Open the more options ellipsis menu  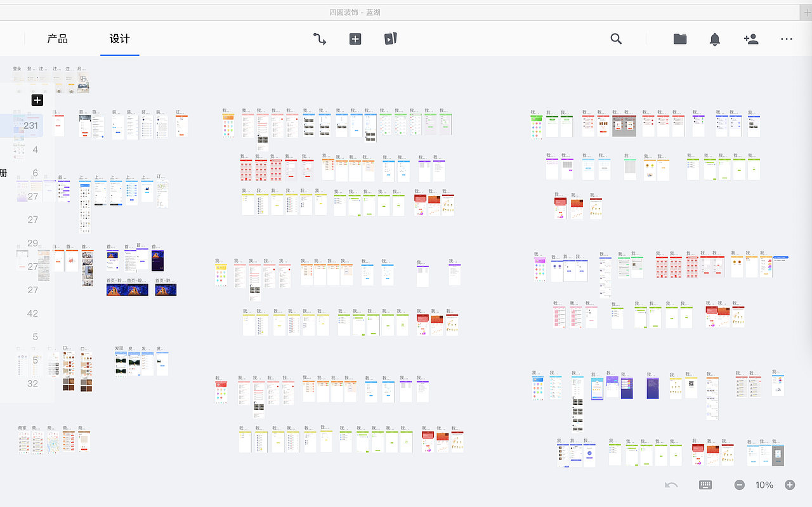click(787, 39)
